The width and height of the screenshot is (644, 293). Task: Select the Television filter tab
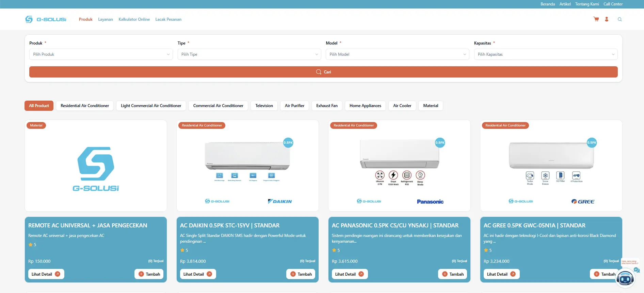264,106
